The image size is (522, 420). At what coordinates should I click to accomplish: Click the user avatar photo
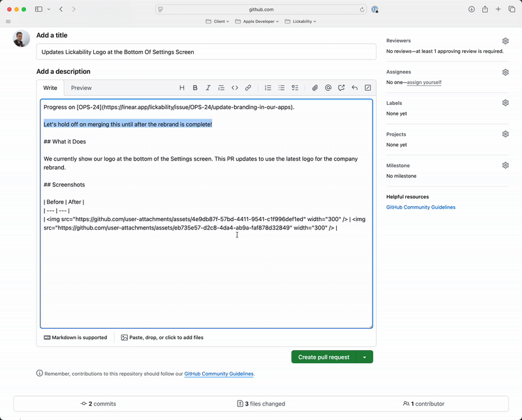[22, 38]
